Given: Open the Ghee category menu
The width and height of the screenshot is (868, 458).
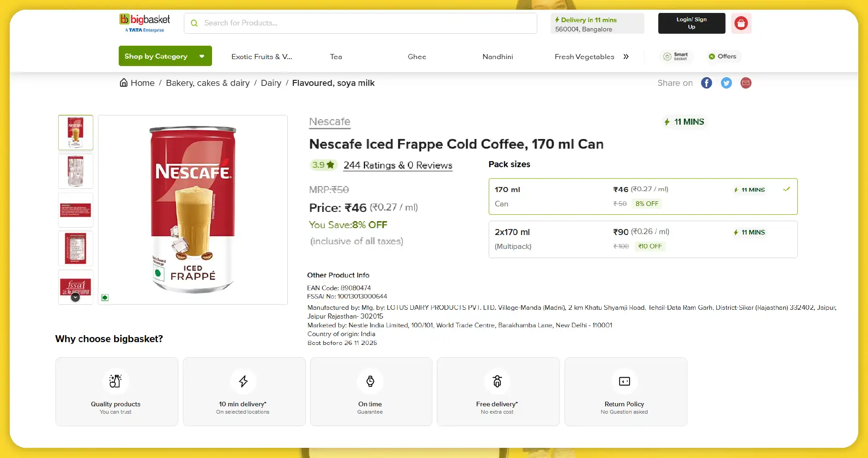Looking at the screenshot, I should click(x=417, y=57).
